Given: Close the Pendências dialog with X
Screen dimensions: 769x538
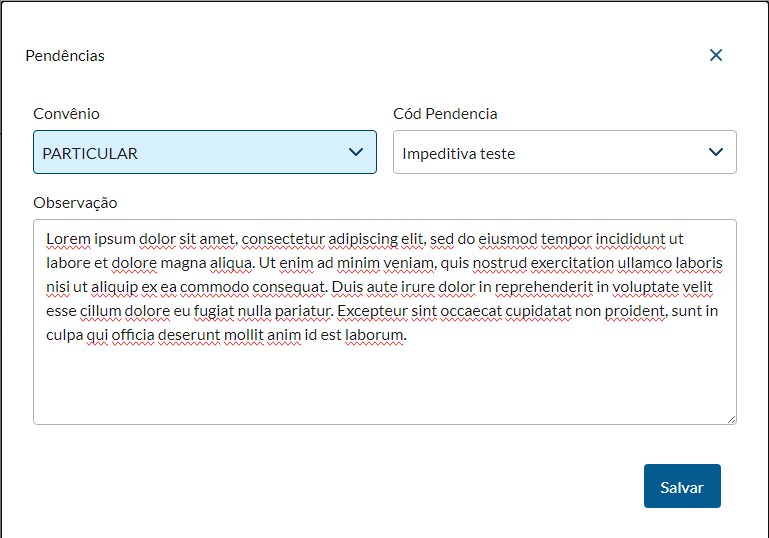Looking at the screenshot, I should click(x=716, y=56).
